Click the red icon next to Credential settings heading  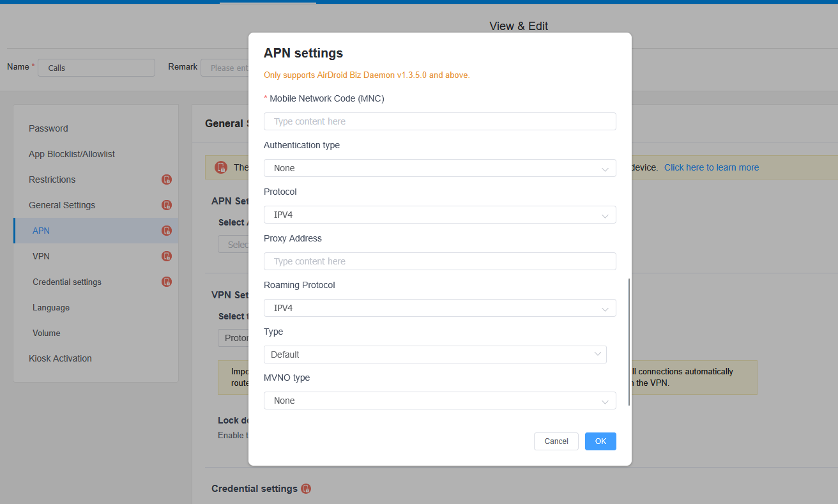[306, 489]
